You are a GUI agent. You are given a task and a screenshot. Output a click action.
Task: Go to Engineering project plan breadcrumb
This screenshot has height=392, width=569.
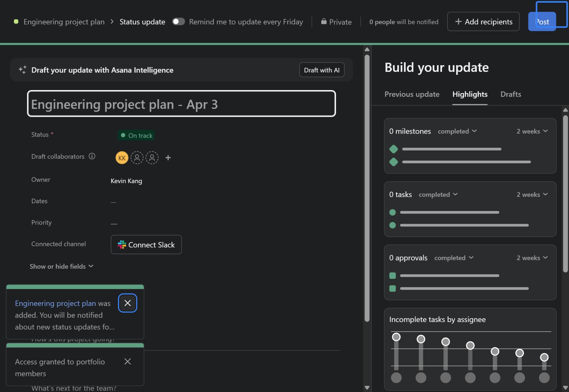pos(64,22)
